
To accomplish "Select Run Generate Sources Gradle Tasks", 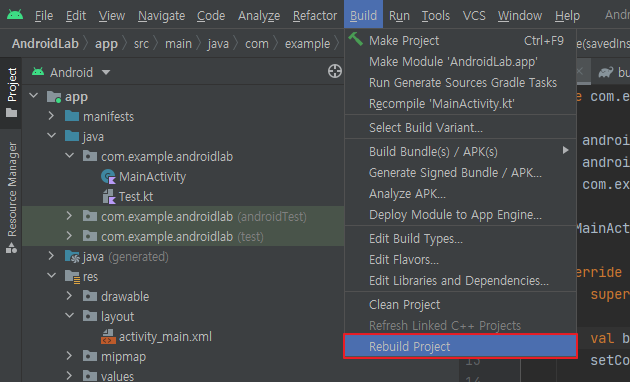I will [x=460, y=82].
